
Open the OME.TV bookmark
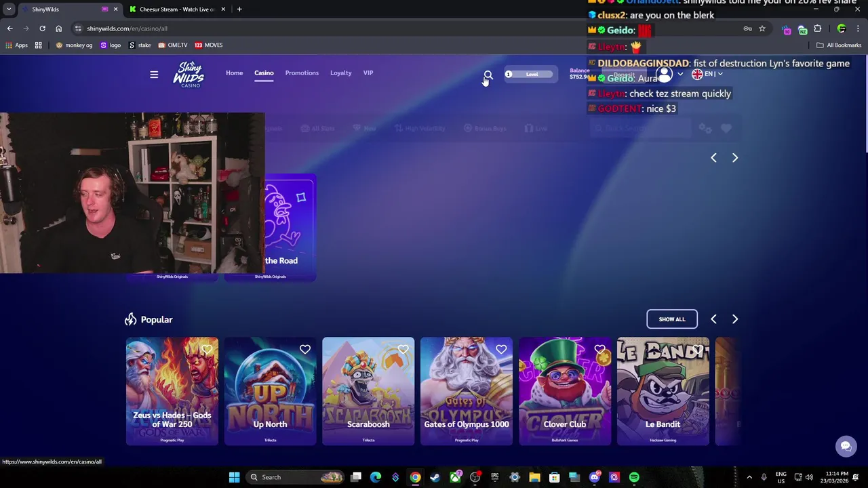[x=173, y=45]
